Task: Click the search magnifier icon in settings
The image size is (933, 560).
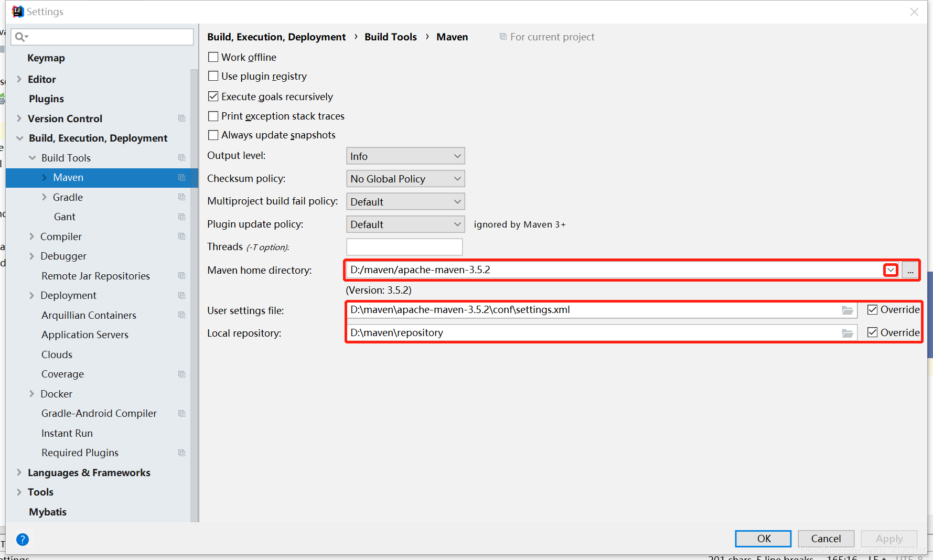Action: (x=21, y=37)
